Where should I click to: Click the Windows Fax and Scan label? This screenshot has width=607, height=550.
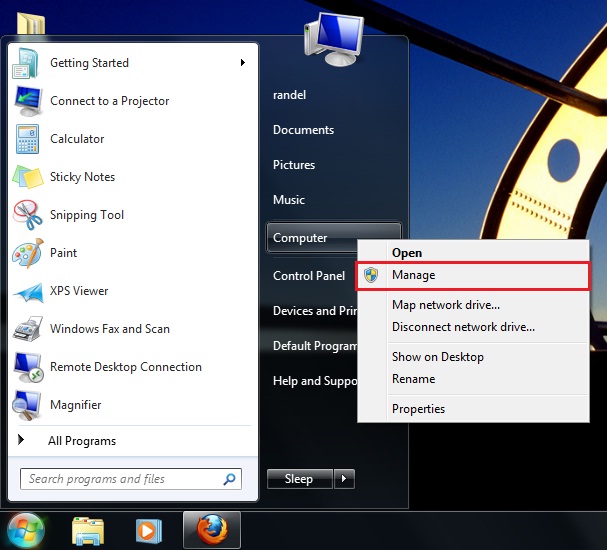pyautogui.click(x=110, y=329)
